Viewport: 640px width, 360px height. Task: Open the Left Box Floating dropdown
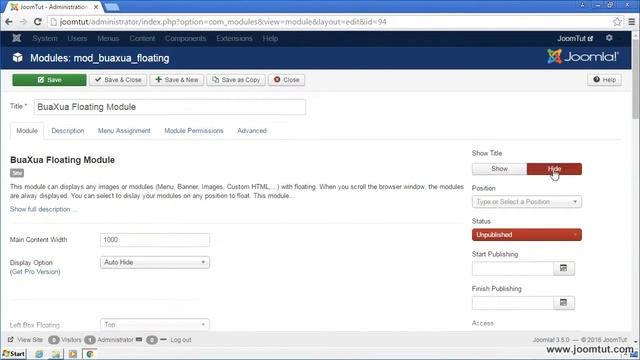click(x=155, y=324)
